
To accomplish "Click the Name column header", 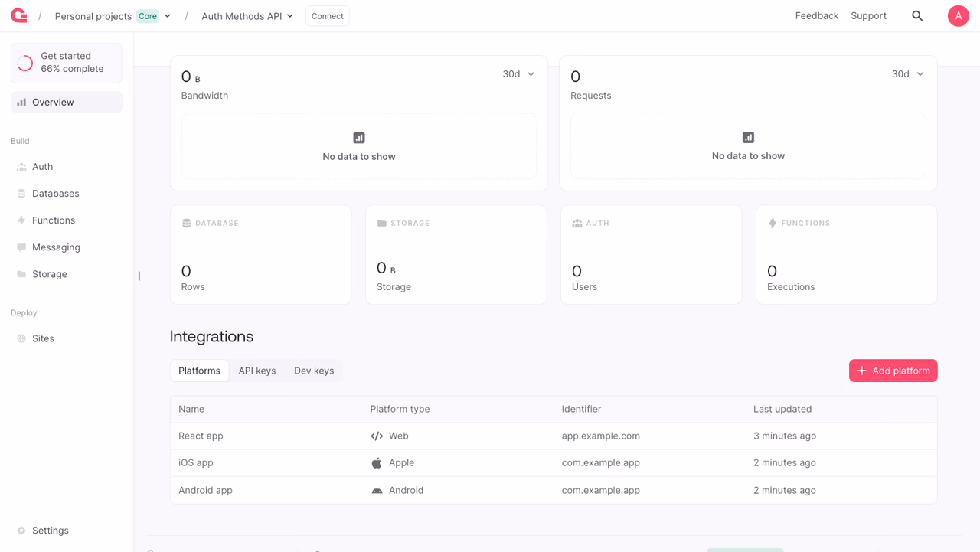I will [x=191, y=410].
